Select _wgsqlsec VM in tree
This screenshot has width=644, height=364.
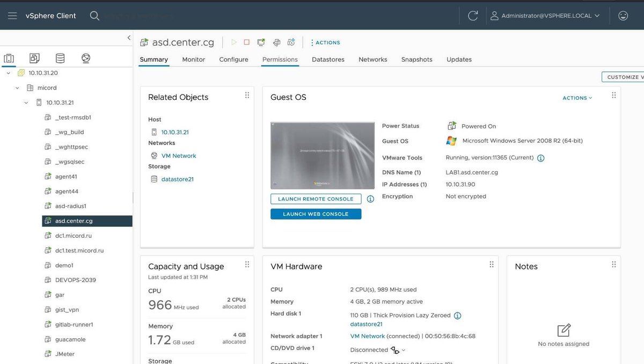click(70, 162)
